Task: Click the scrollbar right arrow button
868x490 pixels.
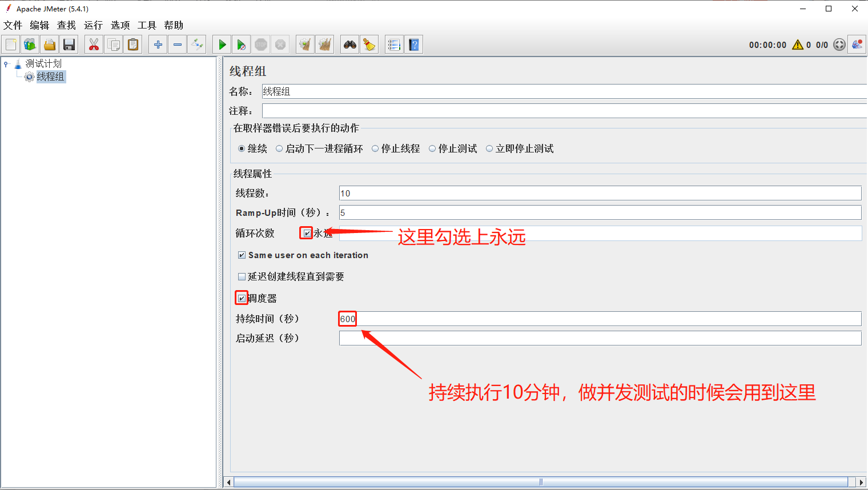Action: (x=861, y=482)
